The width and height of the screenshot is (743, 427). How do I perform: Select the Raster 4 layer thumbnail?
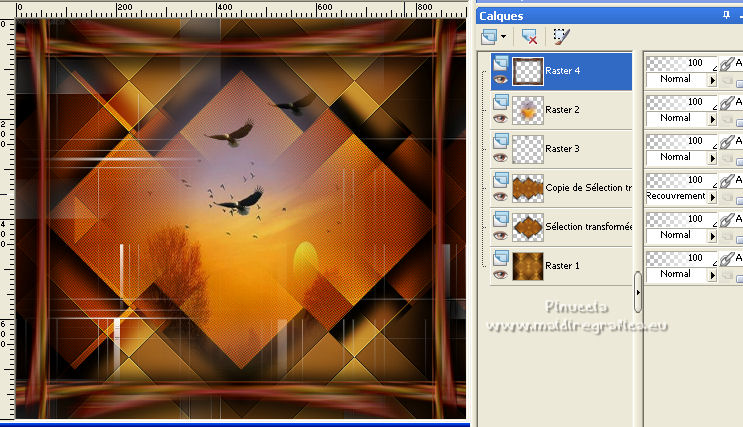[528, 72]
